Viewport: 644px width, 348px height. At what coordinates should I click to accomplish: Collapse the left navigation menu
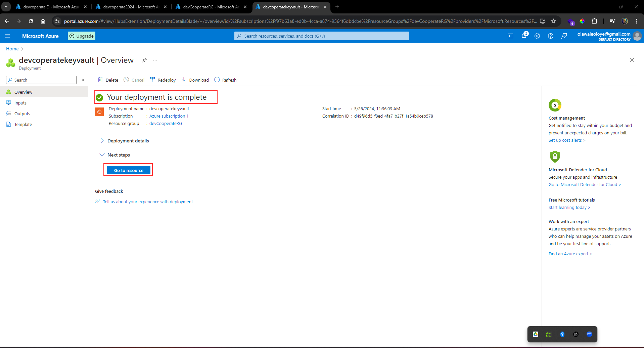(x=83, y=80)
